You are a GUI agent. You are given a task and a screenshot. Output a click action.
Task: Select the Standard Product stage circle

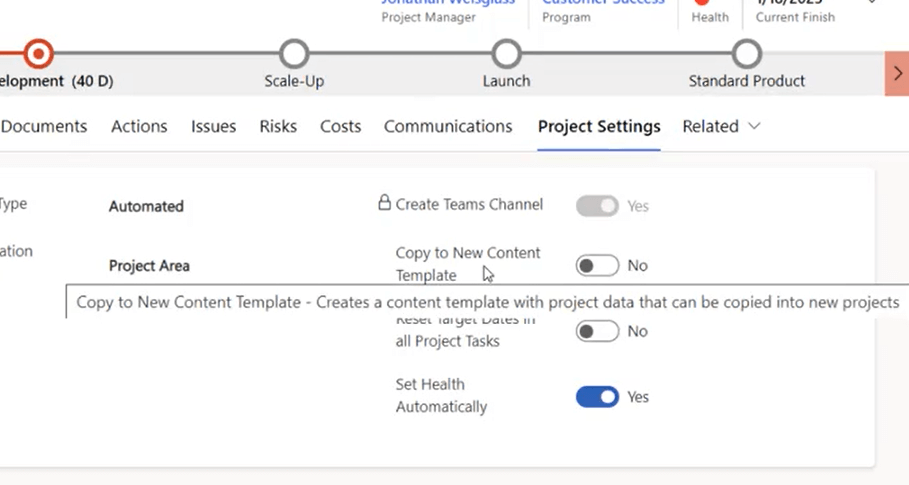(x=746, y=53)
